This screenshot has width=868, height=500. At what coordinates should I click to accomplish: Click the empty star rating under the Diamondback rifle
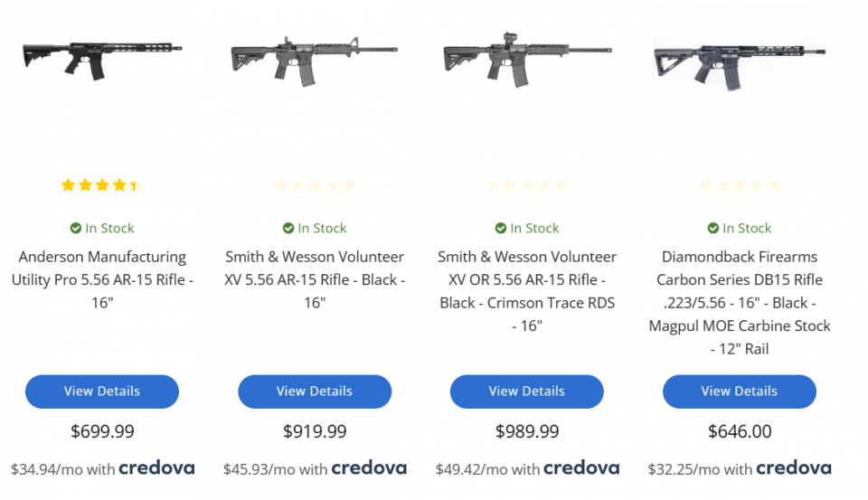click(x=740, y=185)
